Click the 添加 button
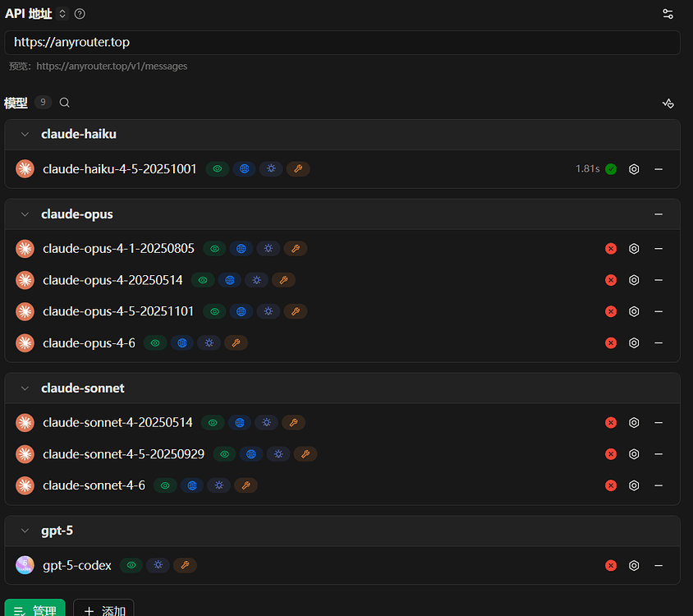The width and height of the screenshot is (693, 616). point(103,608)
